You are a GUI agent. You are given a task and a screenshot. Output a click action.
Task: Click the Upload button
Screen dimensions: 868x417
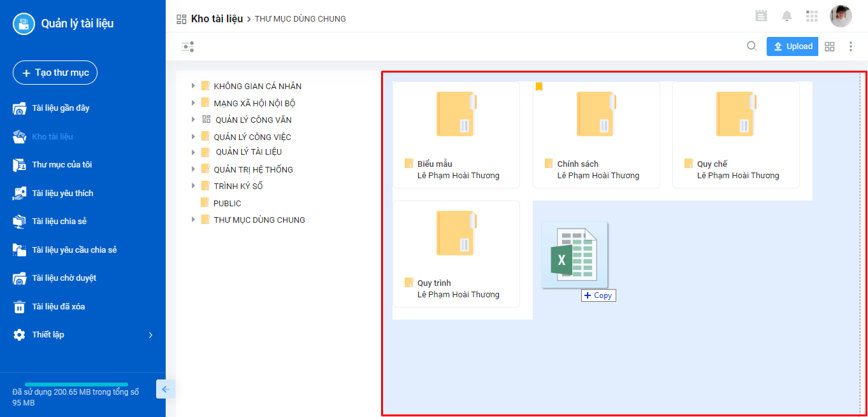792,46
